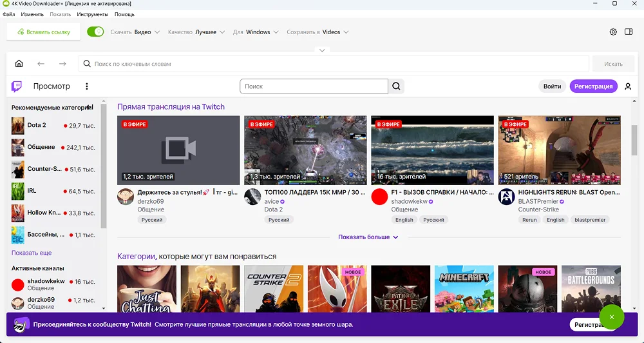Click the green floating close circle button
Image resolution: width=644 pixels, height=343 pixels.
point(612,317)
